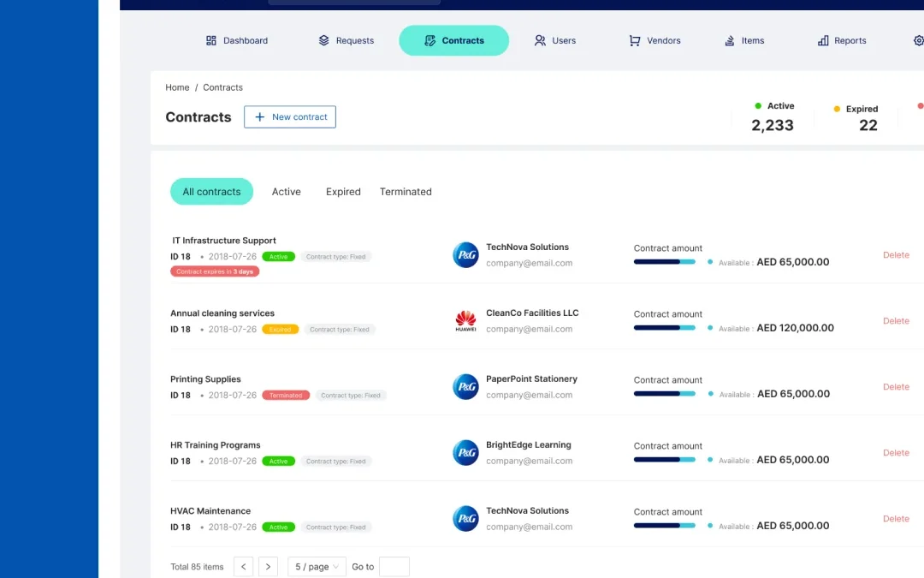Click the Annual cleaning services amount progress bar

coord(665,328)
